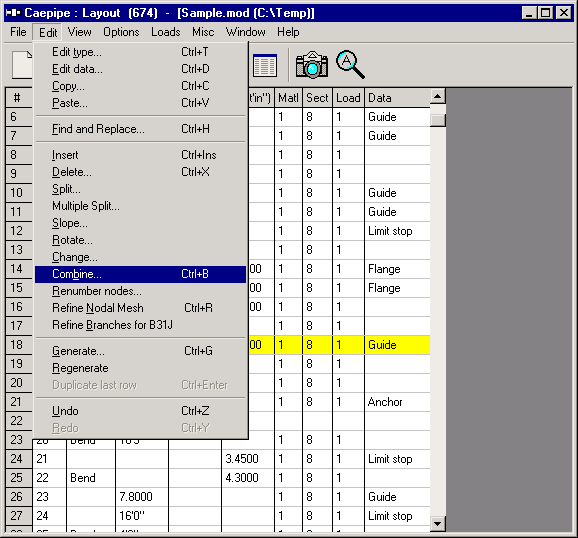Click Flange data cell in row 15

(397, 288)
